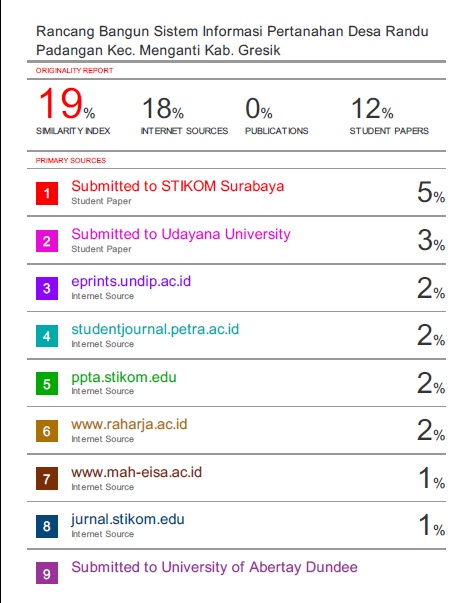Click the 19% similarity index value
Viewport: 469px width, 603px height.
click(67, 104)
